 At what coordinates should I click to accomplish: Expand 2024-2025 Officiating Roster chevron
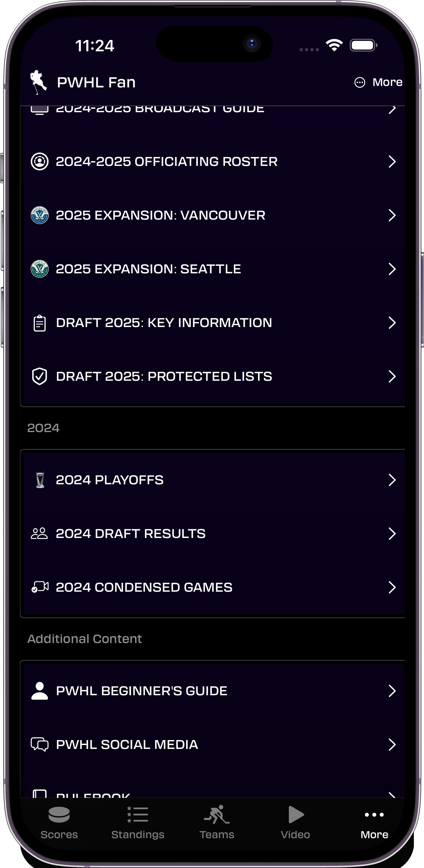coord(392,161)
